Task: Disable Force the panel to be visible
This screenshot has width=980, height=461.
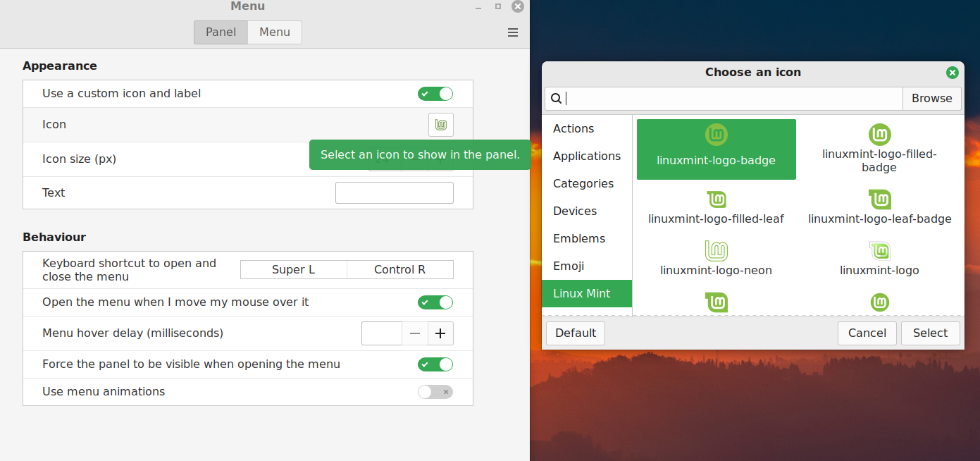Action: coord(435,364)
